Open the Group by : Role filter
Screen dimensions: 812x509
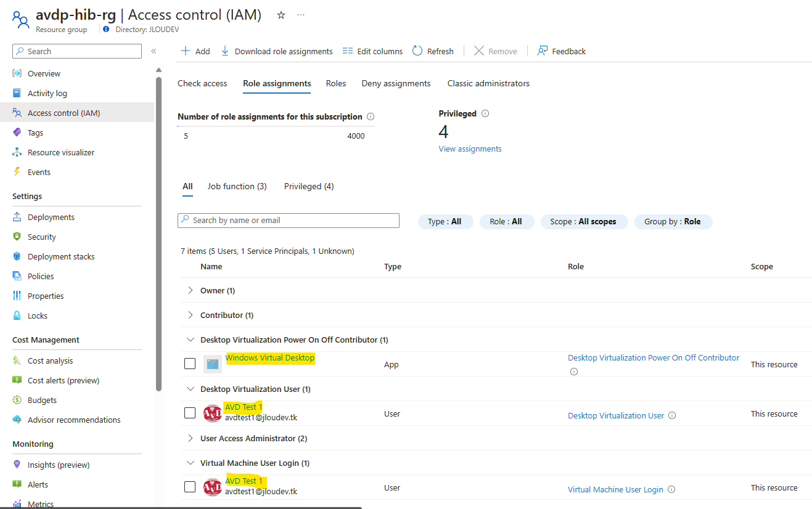[673, 222]
